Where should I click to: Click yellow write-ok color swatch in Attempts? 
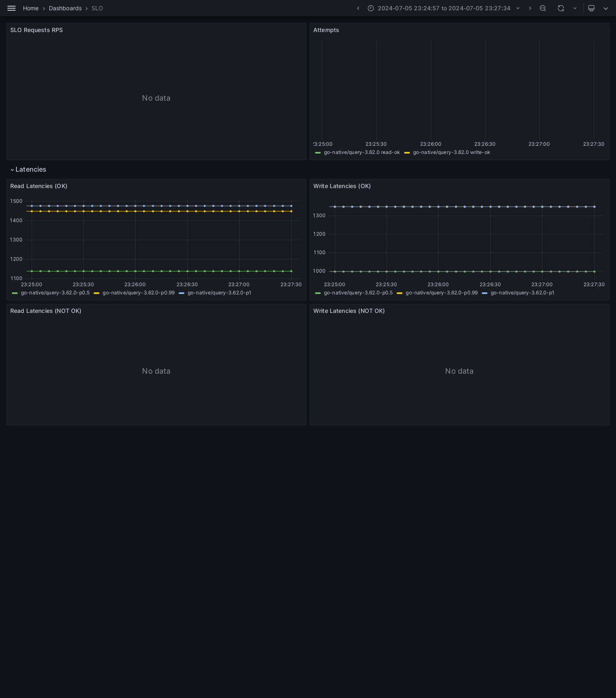[407, 153]
